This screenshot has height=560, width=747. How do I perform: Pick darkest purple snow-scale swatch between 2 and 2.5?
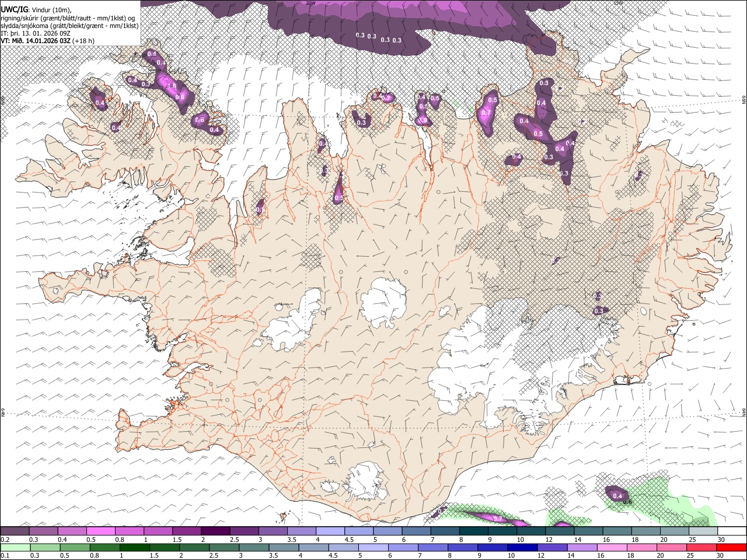[x=215, y=531]
